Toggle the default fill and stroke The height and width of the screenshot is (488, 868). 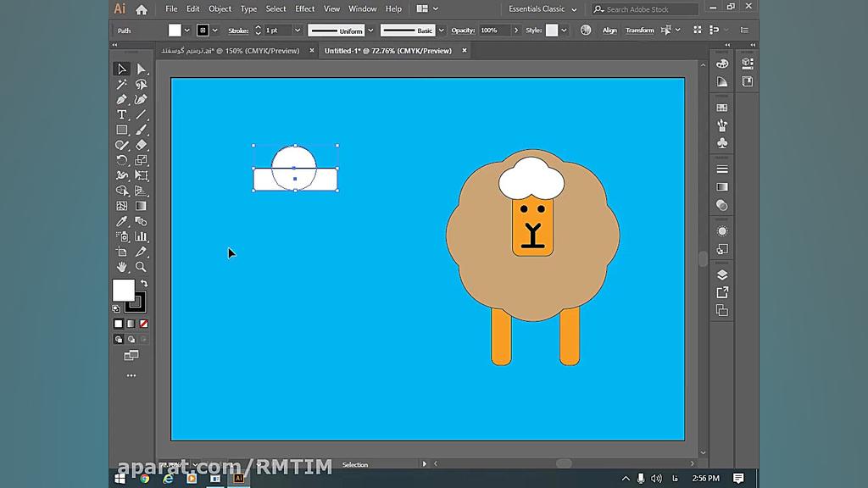(116, 309)
